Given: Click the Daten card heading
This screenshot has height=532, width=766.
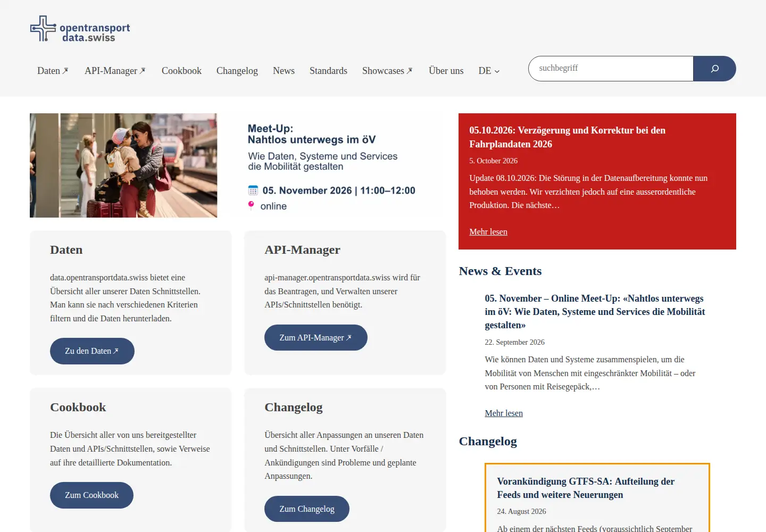Looking at the screenshot, I should pyautogui.click(x=66, y=250).
